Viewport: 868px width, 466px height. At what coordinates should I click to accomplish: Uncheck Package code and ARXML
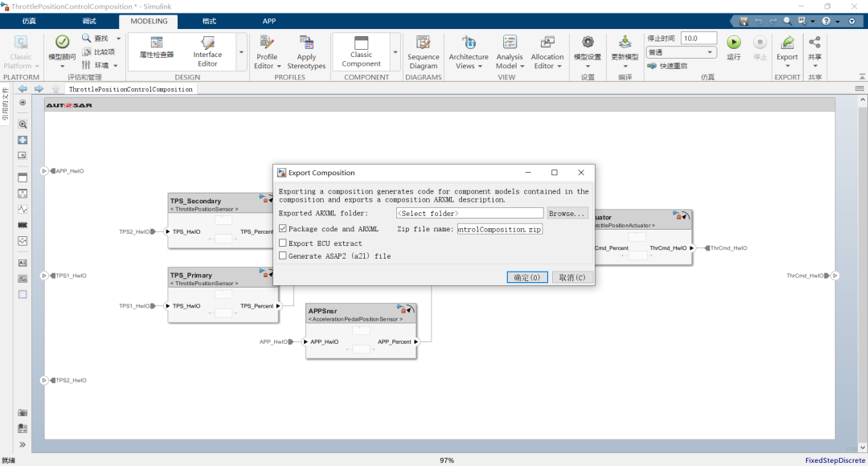pyautogui.click(x=283, y=229)
